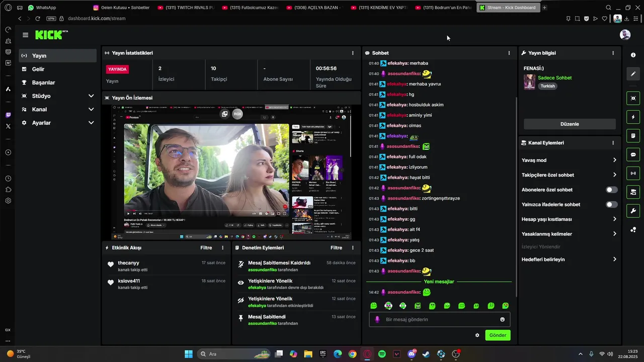This screenshot has width=644, height=362.
Task: Click the Turkish language tag
Action: point(547,86)
